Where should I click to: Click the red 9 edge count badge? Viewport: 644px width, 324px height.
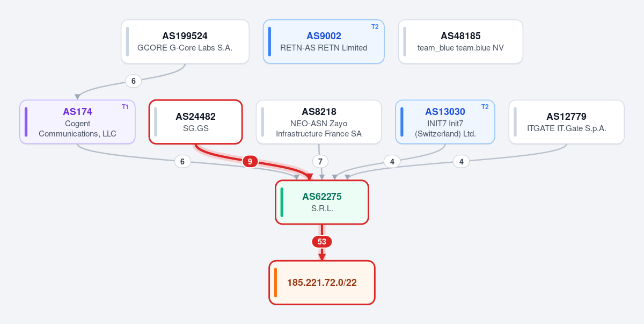(250, 161)
